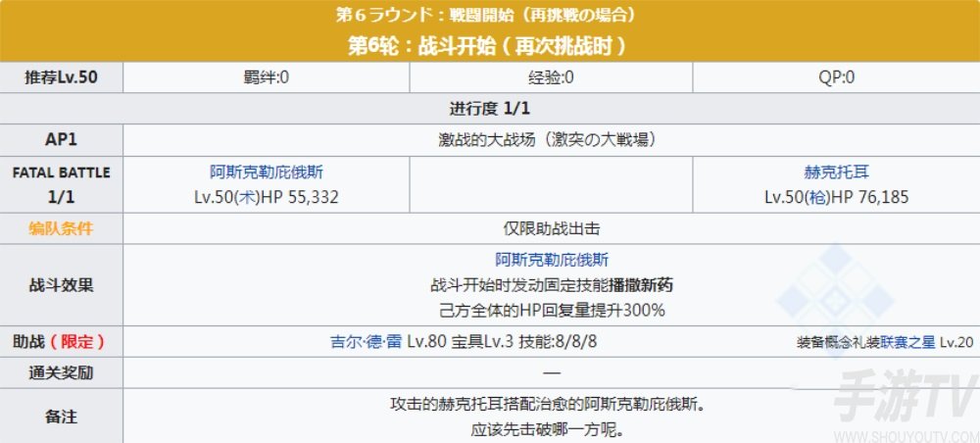Open the 吉尔·德·雷 support servant link
Viewport: 980px width, 443px height.
click(x=367, y=342)
